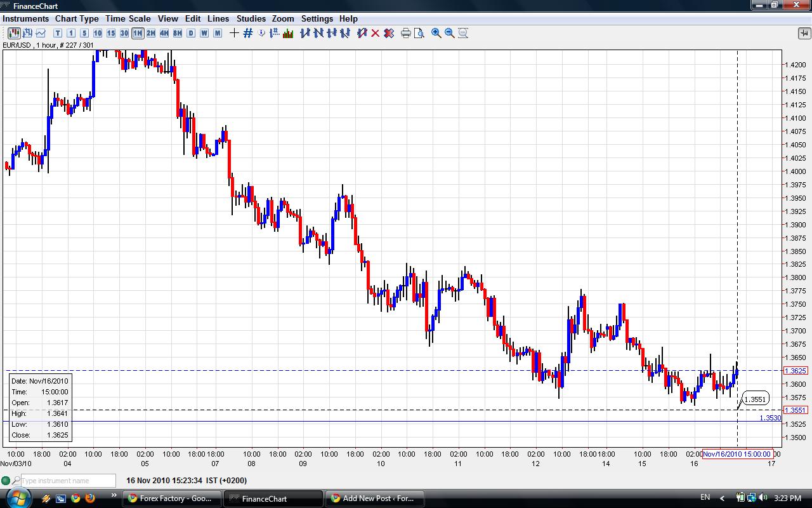812x508 pixels.
Task: Select the candlestick chart type icon
Action: coord(13,33)
